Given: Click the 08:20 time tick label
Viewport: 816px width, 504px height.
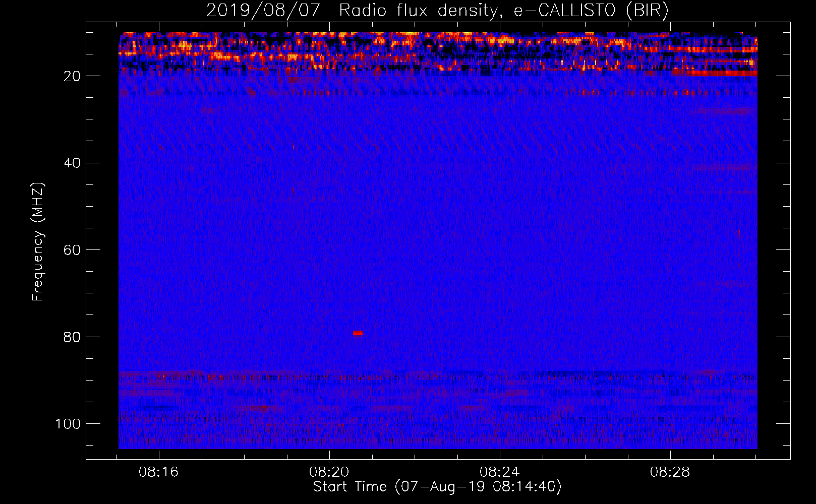Looking at the screenshot, I should pyautogui.click(x=329, y=472).
